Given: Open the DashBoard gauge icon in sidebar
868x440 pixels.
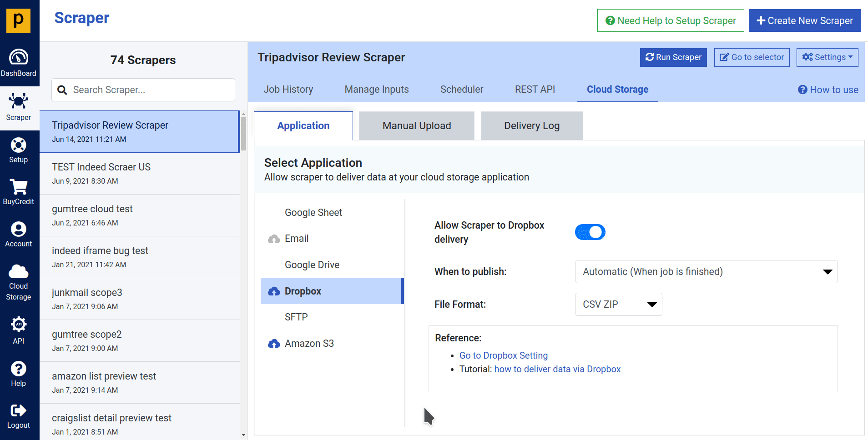Looking at the screenshot, I should coord(19,58).
